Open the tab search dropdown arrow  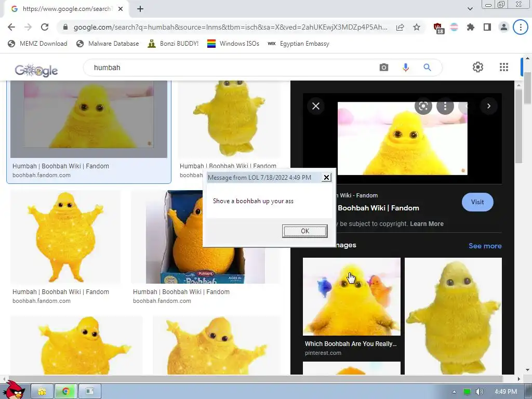pos(470,9)
